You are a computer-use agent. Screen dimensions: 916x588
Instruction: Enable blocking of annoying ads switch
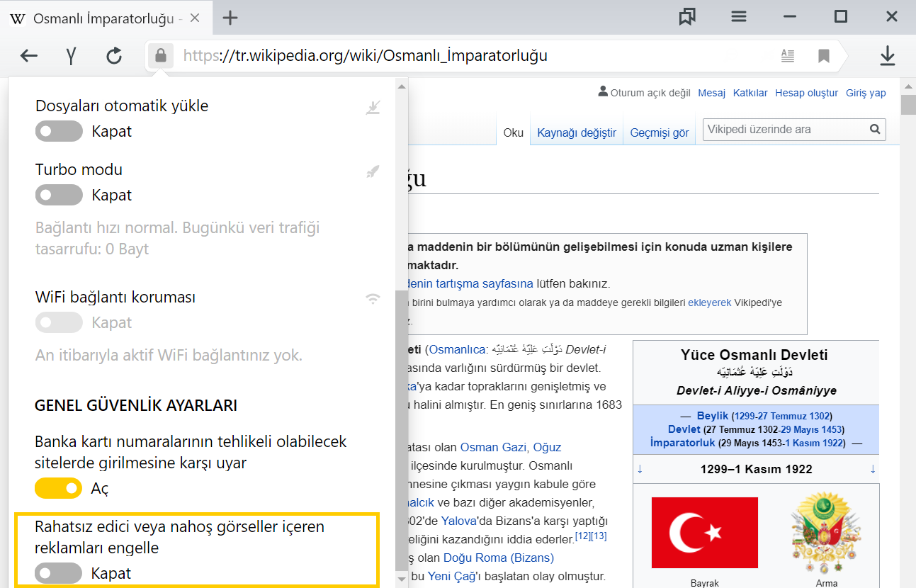coord(59,573)
